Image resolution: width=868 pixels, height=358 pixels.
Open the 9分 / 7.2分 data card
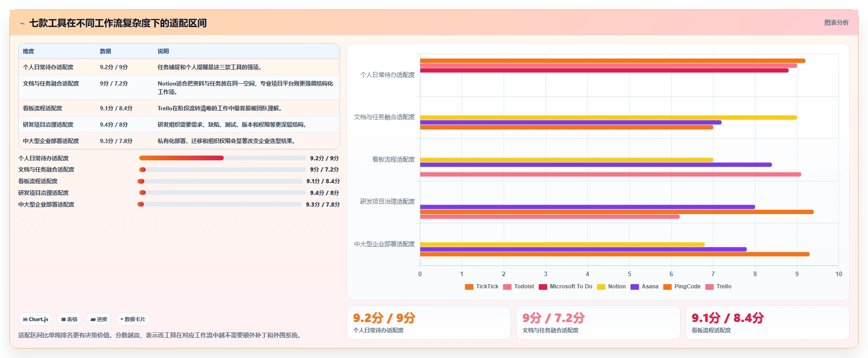pos(598,322)
